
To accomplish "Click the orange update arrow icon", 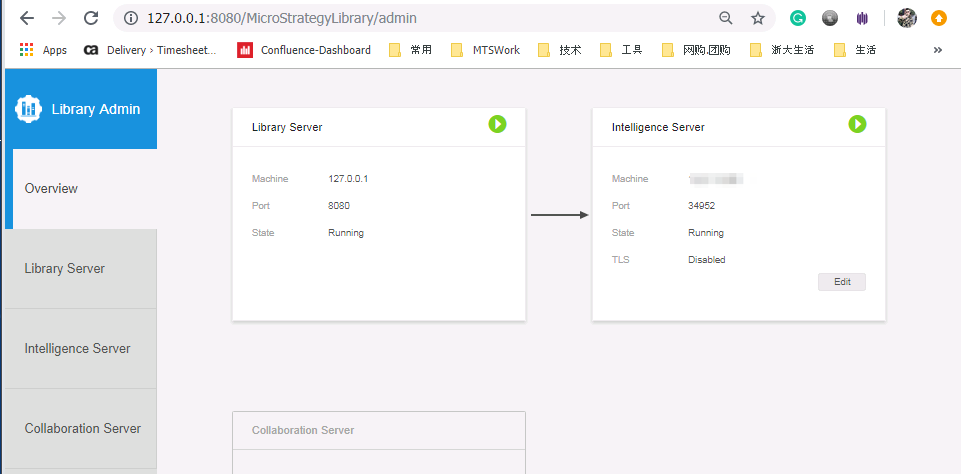I will [x=939, y=18].
